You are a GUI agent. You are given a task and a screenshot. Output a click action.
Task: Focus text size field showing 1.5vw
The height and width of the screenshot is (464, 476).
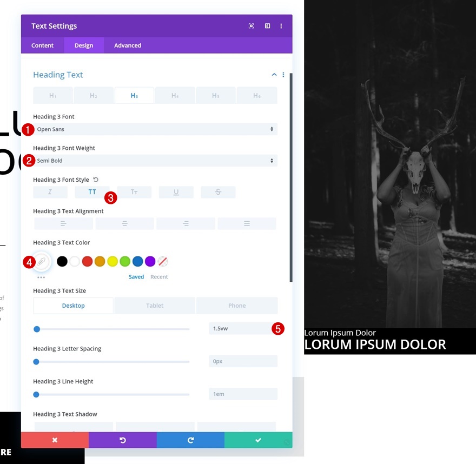coord(243,329)
